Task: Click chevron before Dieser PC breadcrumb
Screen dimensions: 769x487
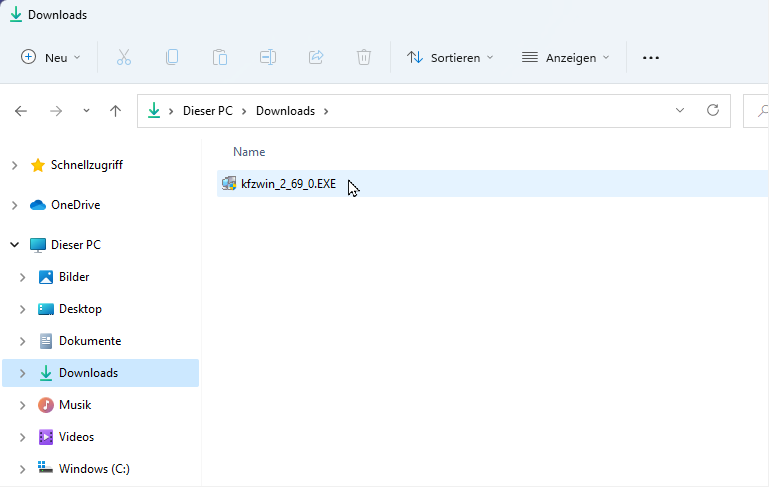Action: click(x=171, y=111)
